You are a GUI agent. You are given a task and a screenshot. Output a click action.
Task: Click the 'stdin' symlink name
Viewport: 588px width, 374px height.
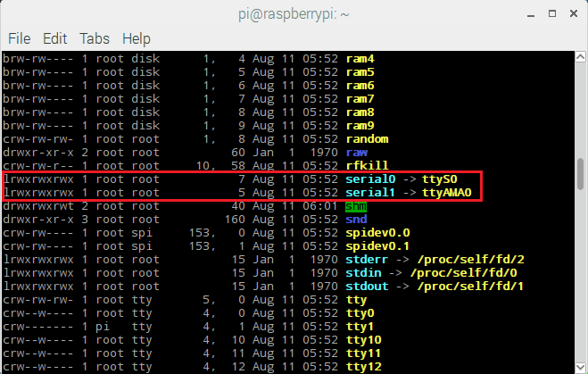tap(363, 273)
